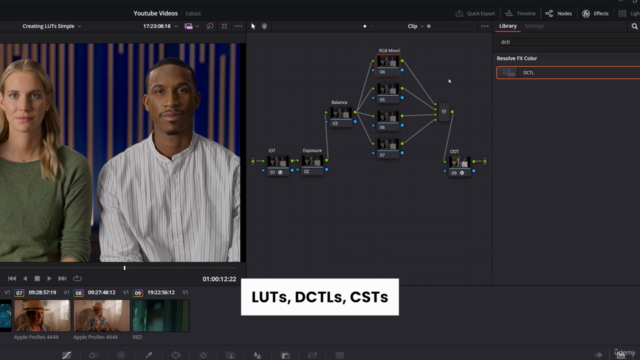
Task: Click the search magnifier in Effects library
Action: pyautogui.click(x=634, y=26)
